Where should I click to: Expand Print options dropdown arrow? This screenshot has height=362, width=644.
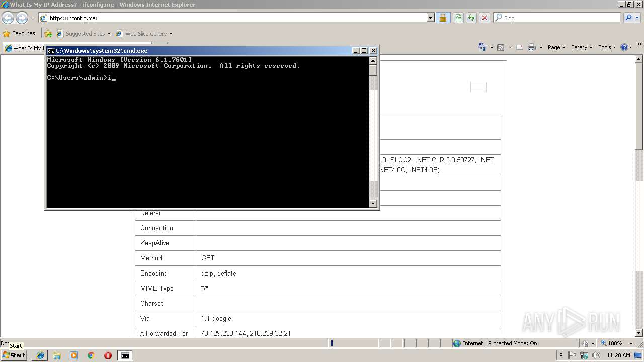[x=541, y=47]
